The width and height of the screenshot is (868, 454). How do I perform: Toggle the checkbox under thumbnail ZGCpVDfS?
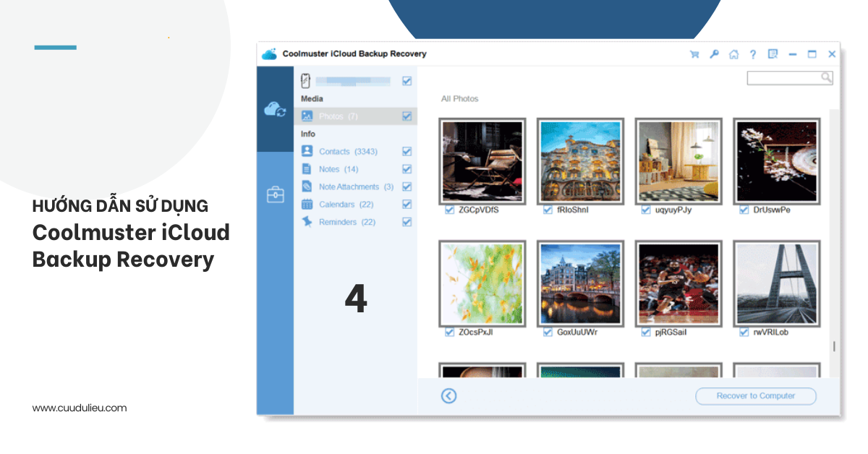pyautogui.click(x=450, y=209)
